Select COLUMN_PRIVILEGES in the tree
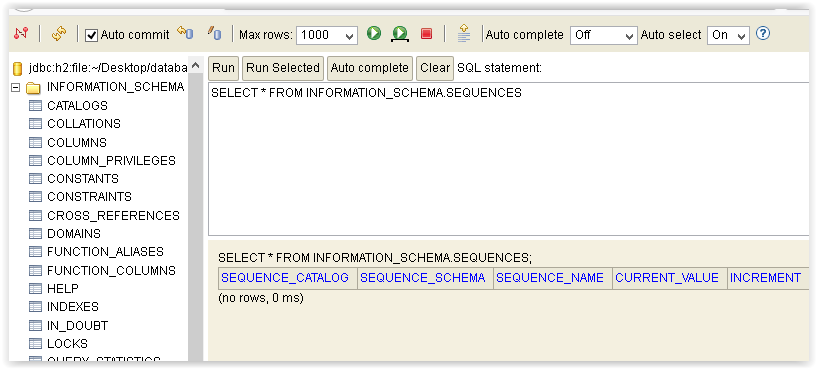 (x=112, y=161)
